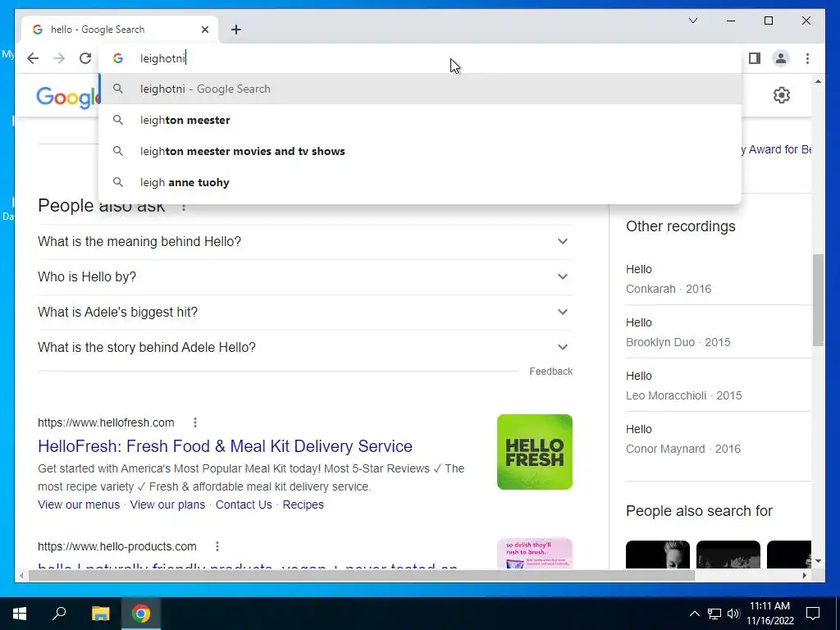Click the vertical scrollbar thumb of the page

(818, 300)
